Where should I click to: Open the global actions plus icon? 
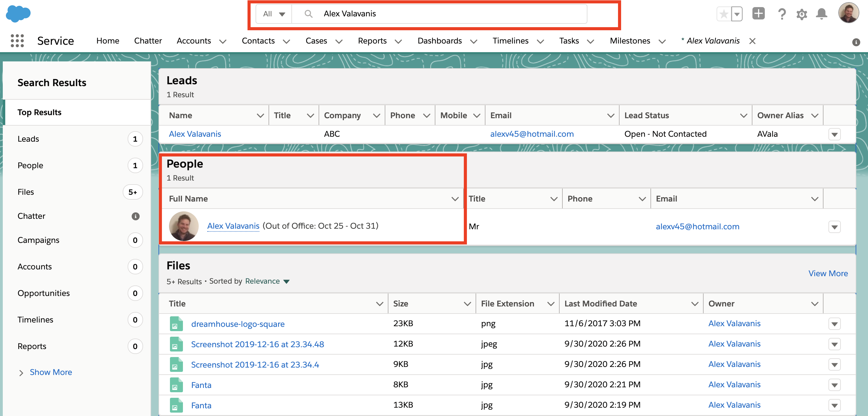coord(758,14)
